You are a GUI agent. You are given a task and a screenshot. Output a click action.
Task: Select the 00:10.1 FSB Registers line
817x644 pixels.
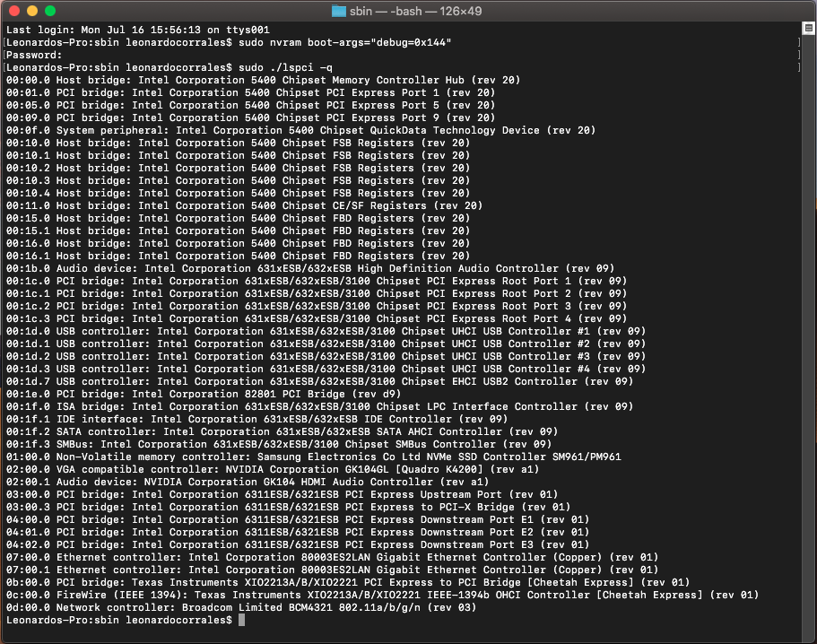pyautogui.click(x=239, y=155)
